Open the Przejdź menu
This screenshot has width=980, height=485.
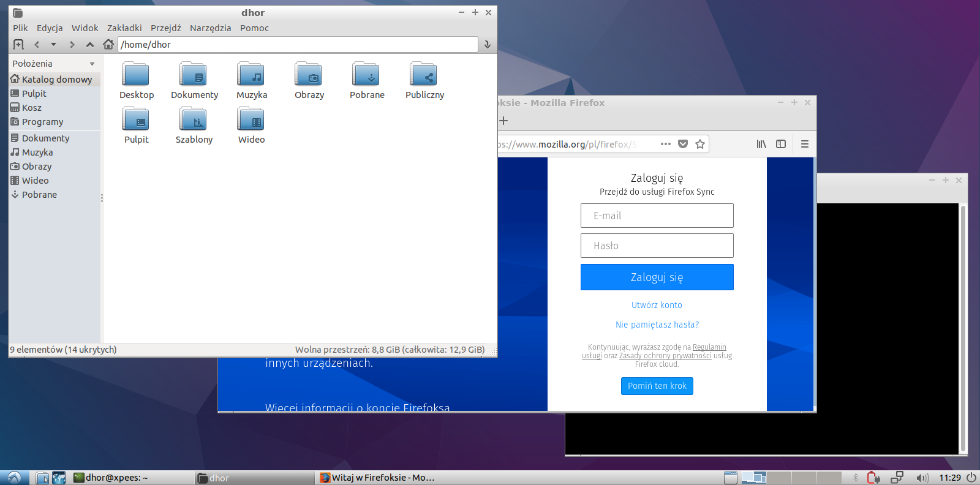pos(166,28)
